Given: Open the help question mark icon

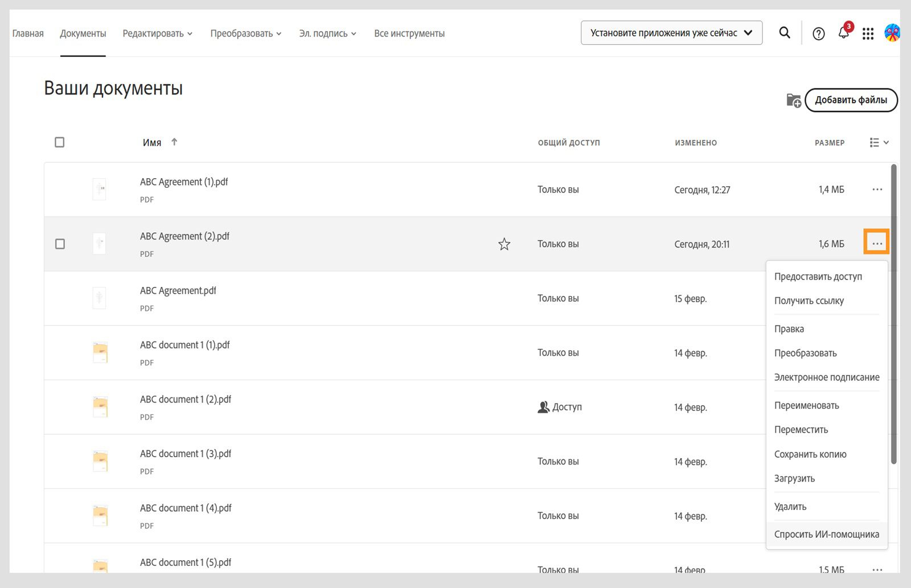Looking at the screenshot, I should pyautogui.click(x=819, y=34).
